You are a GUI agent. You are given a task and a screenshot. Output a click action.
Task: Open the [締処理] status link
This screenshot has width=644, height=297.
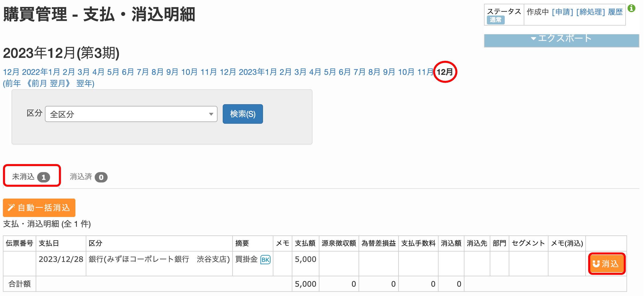click(x=591, y=12)
